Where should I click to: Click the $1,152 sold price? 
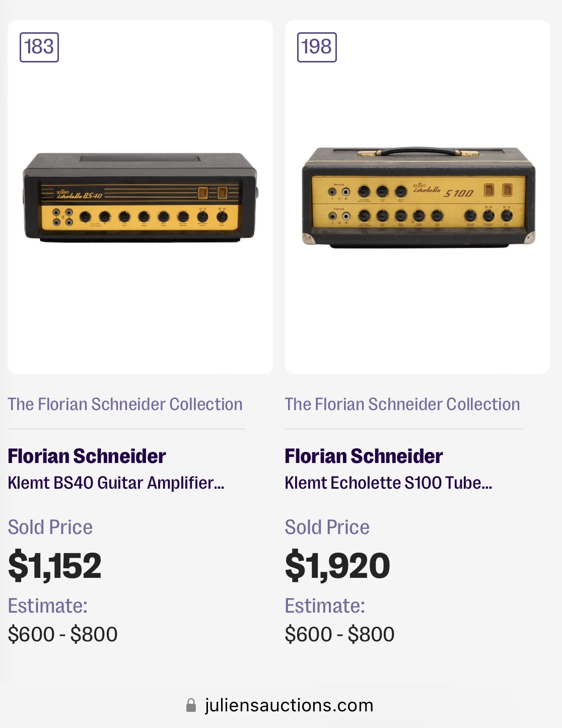55,565
